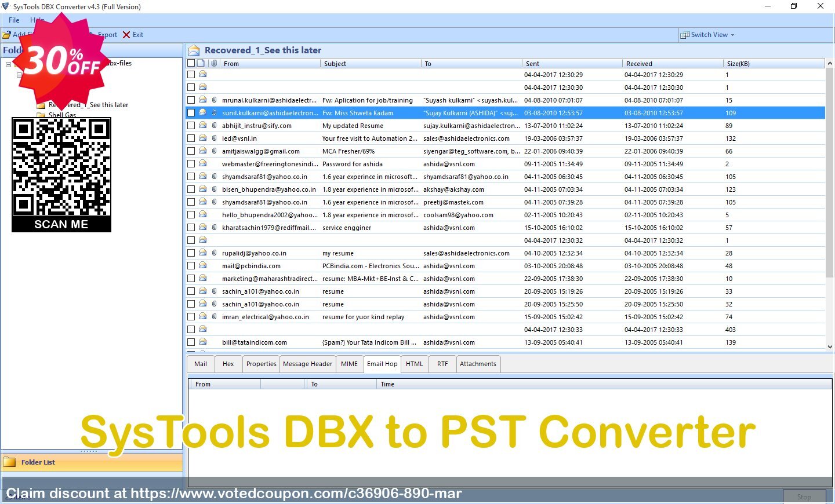The height and width of the screenshot is (504, 835).
Task: Select the 'PCBindia.com - Electronics Sou...' subject
Action: point(371,266)
